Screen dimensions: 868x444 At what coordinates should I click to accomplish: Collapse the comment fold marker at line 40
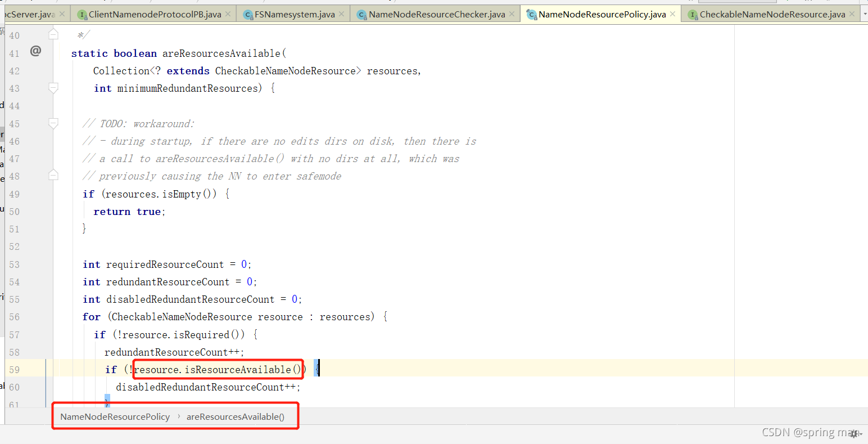click(53, 35)
